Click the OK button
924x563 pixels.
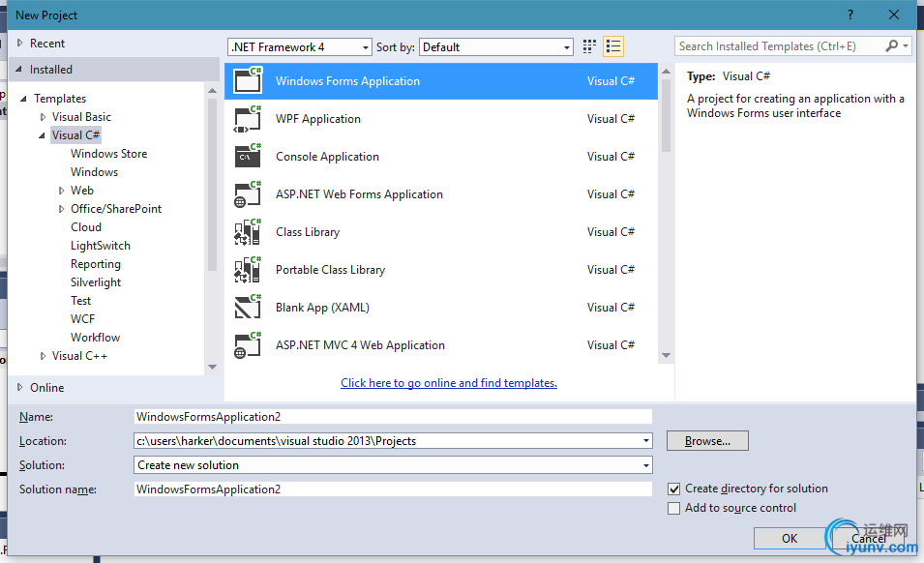tap(790, 538)
